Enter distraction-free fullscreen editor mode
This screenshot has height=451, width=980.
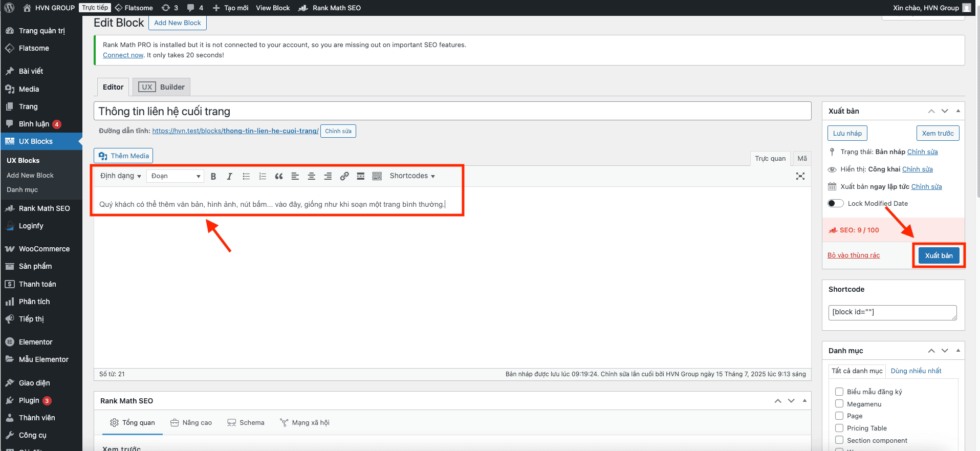click(800, 176)
